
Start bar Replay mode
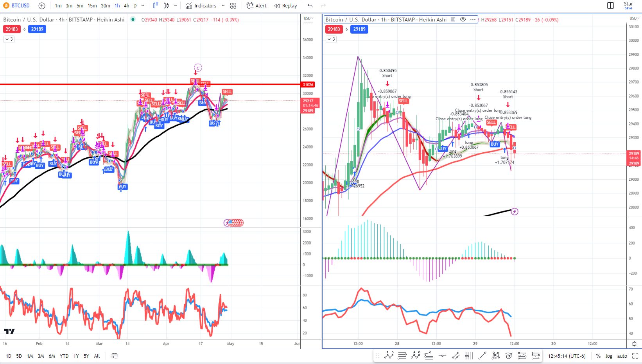point(285,6)
